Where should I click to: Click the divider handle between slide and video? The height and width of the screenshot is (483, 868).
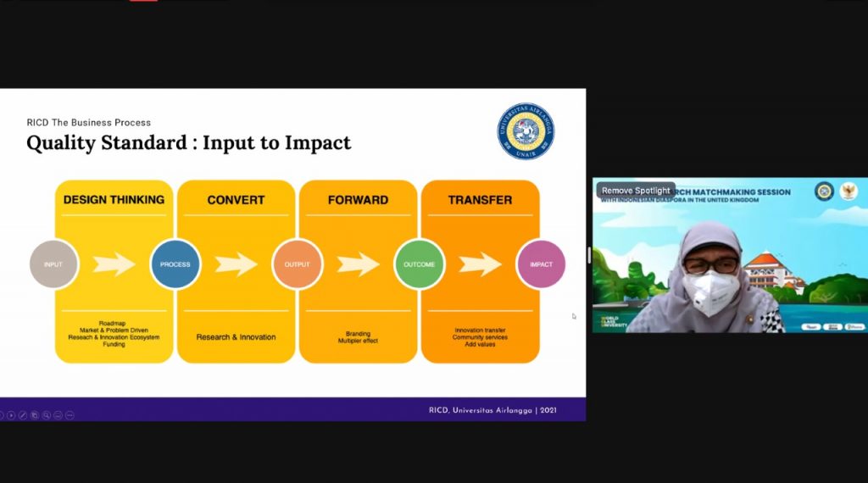point(589,255)
